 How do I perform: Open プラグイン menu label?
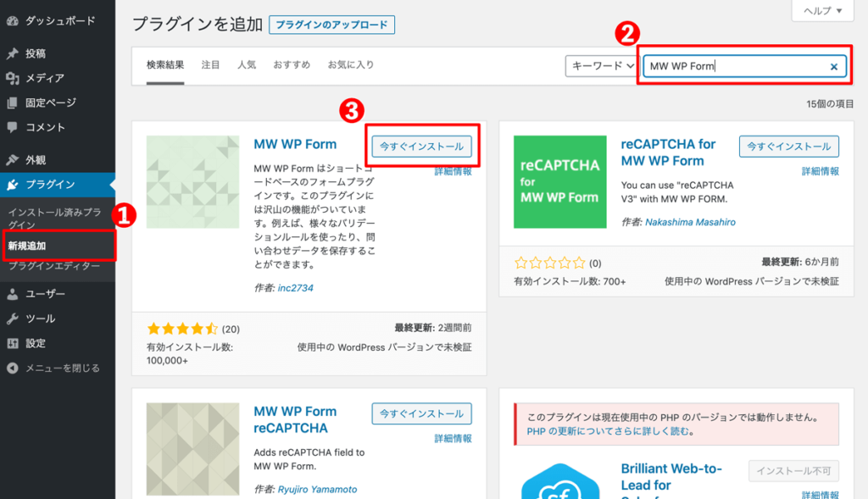50,185
